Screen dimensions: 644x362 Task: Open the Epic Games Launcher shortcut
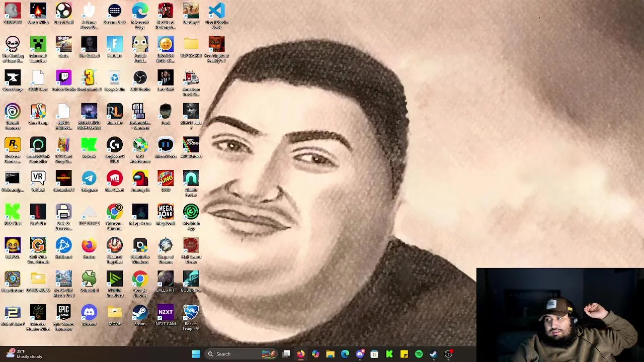[63, 318]
